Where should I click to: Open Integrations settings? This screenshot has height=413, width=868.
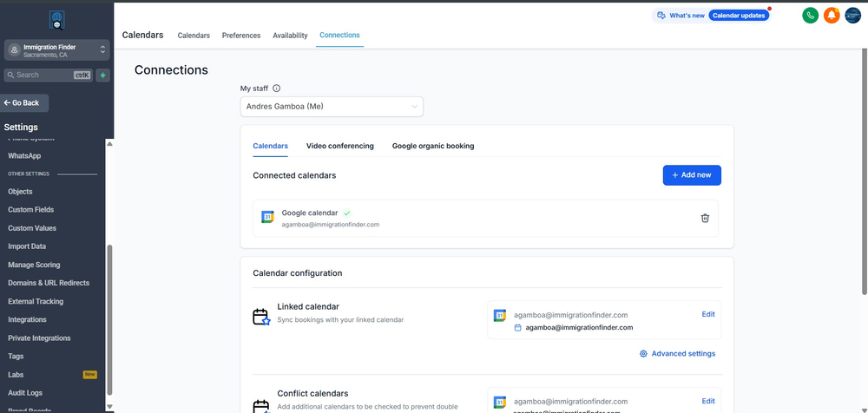pos(27,319)
